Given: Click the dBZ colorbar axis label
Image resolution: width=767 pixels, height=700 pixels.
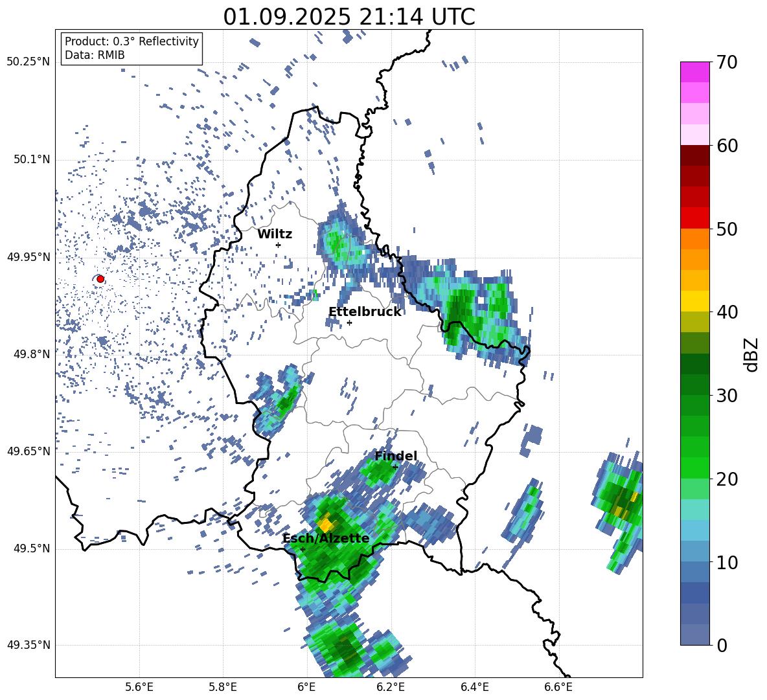Looking at the screenshot, I should pyautogui.click(x=751, y=354).
